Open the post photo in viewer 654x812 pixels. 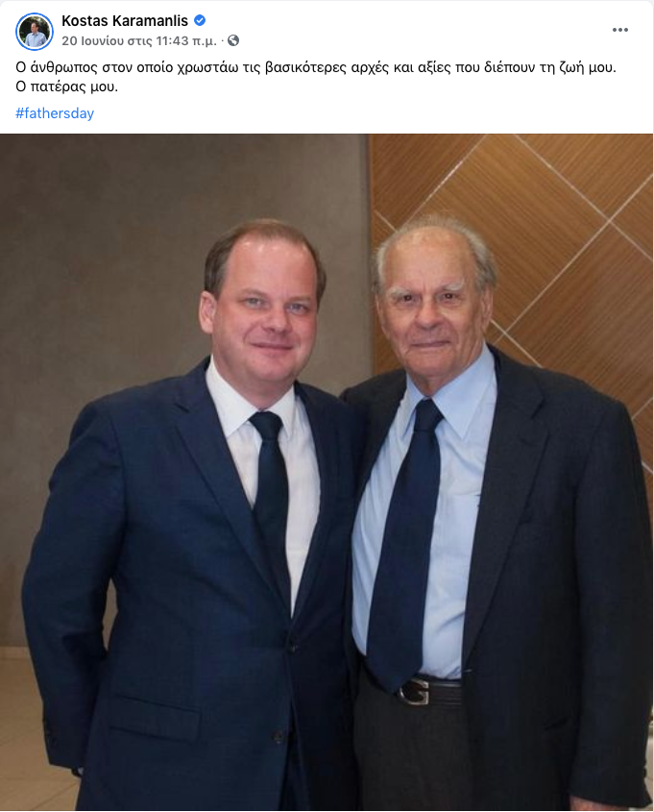pos(327,472)
